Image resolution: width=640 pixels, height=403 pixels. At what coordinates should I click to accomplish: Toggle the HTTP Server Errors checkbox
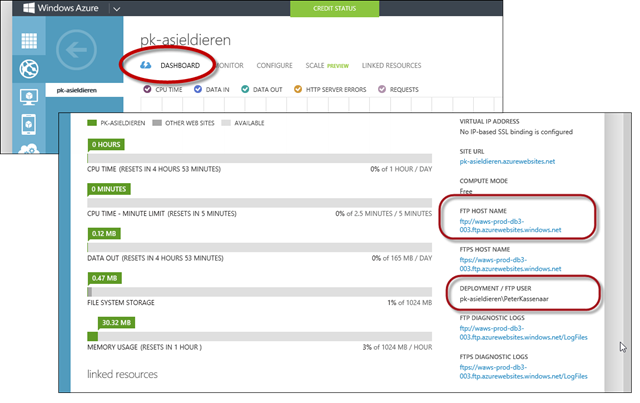[x=300, y=89]
